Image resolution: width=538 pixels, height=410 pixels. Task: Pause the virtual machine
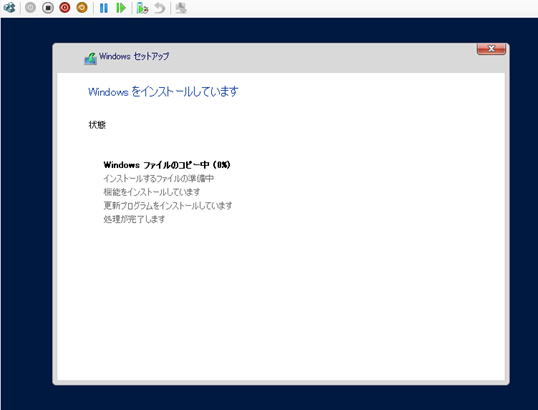pos(104,8)
